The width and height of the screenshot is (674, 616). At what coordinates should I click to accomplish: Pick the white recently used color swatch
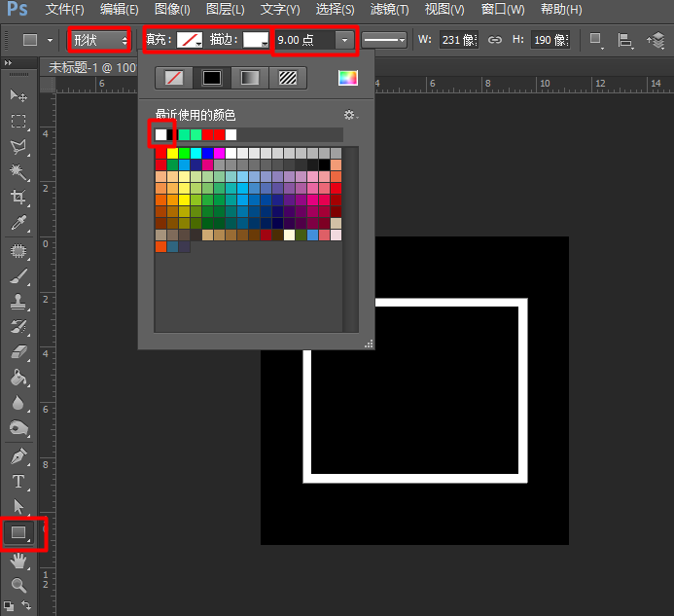(x=160, y=134)
